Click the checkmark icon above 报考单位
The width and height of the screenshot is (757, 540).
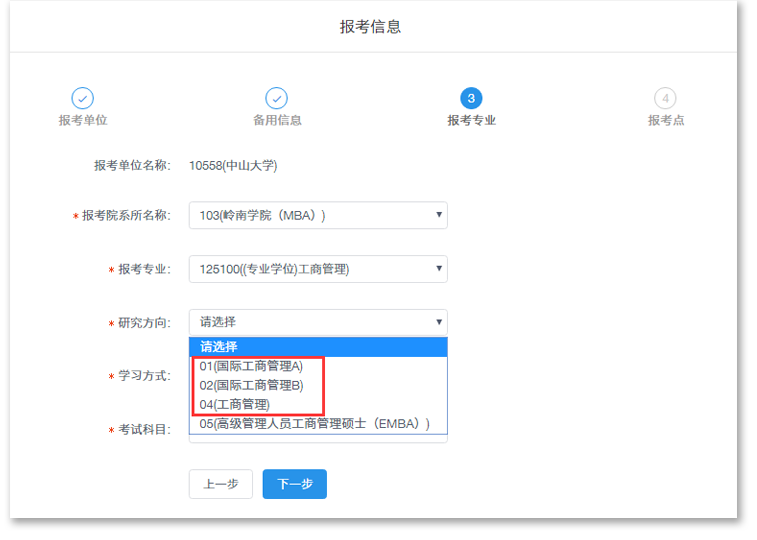pyautogui.click(x=82, y=98)
